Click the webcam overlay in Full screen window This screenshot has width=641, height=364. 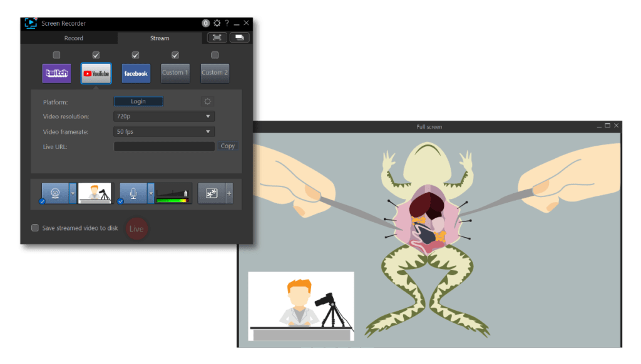click(301, 306)
